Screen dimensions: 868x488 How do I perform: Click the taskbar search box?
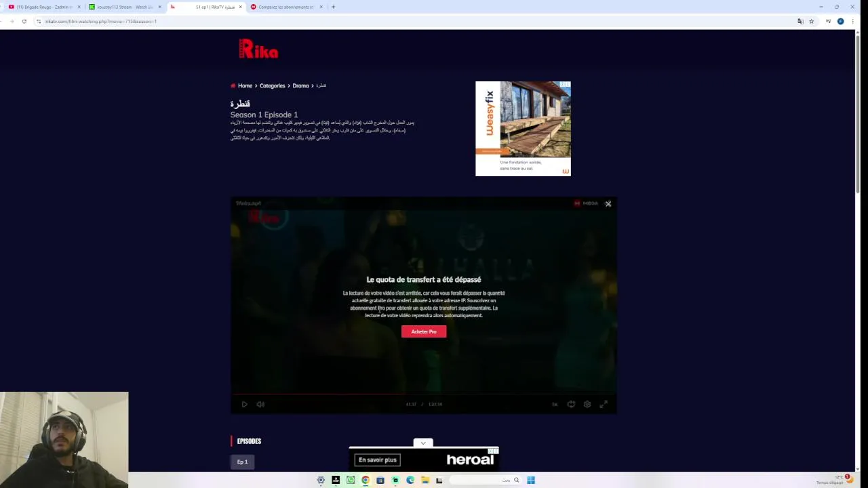485,480
